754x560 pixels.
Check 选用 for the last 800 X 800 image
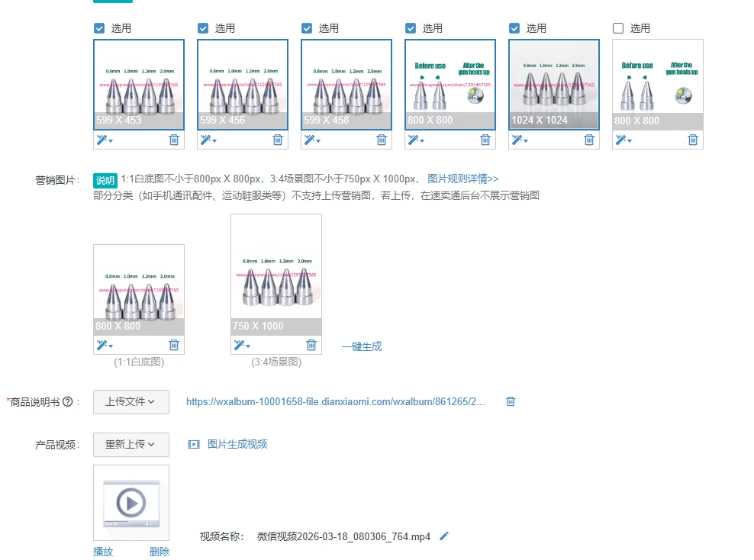click(618, 28)
